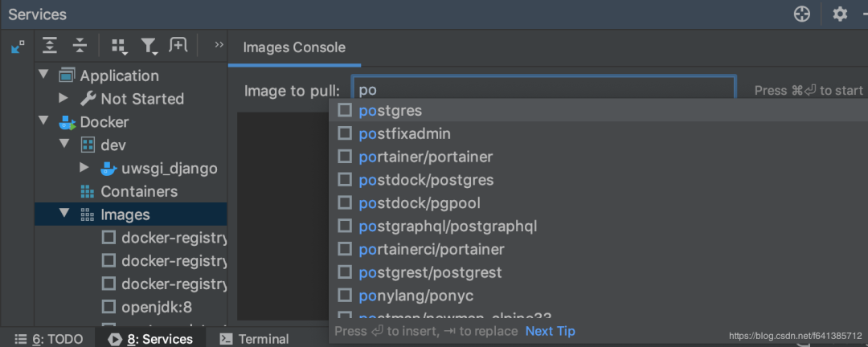Choose portainer/portainer from suggestions

click(x=425, y=157)
